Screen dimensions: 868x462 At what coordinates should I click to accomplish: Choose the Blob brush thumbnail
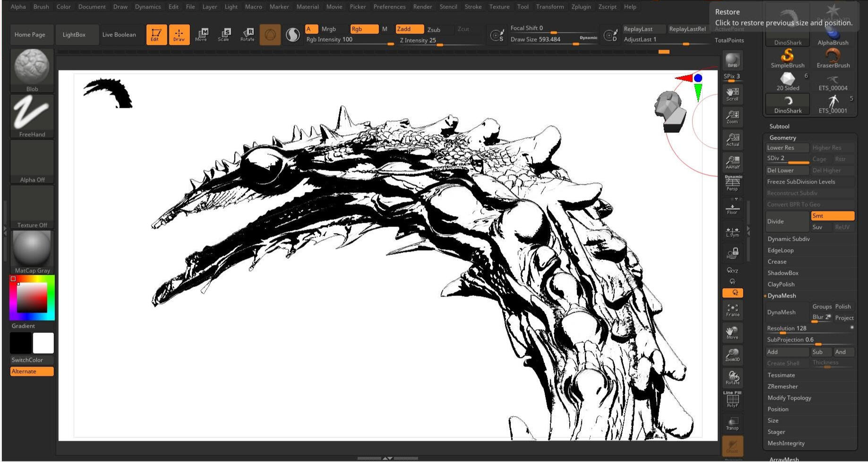[32, 70]
